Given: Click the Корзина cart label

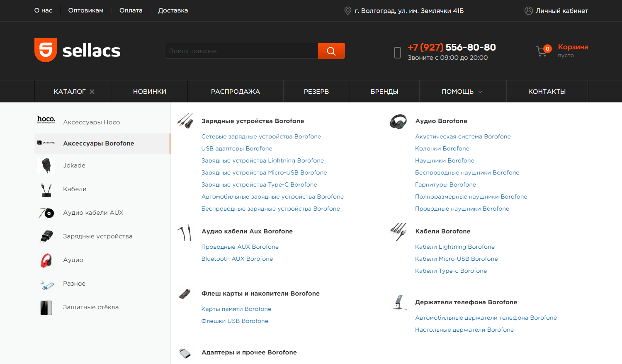Looking at the screenshot, I should [x=573, y=47].
